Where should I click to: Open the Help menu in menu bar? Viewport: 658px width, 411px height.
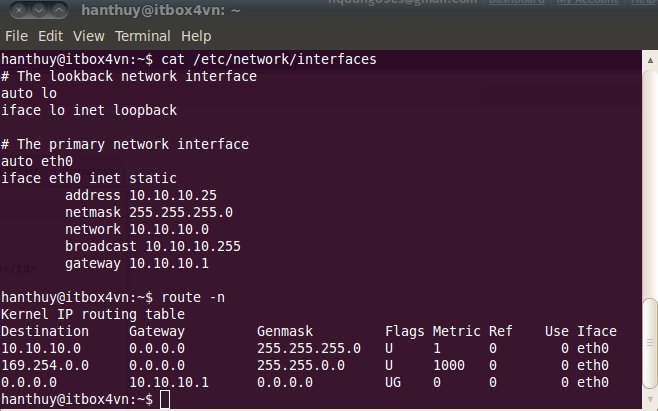196,36
